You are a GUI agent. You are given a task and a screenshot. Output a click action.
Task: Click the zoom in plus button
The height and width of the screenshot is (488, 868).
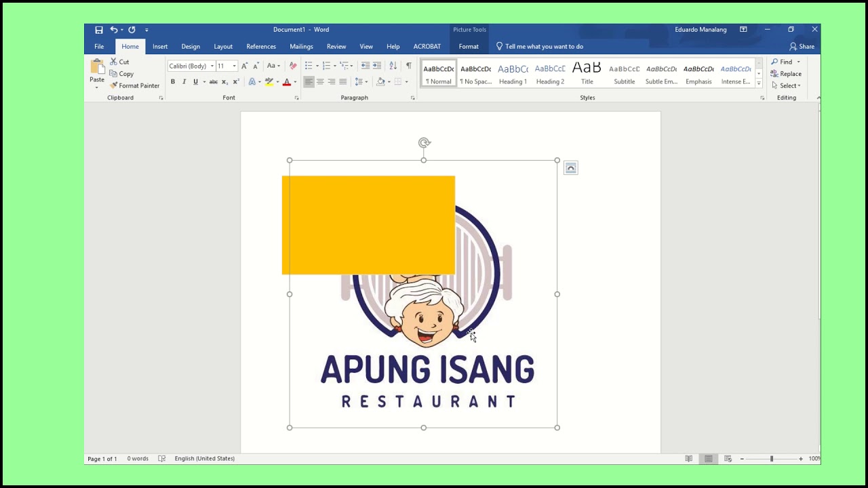point(800,459)
